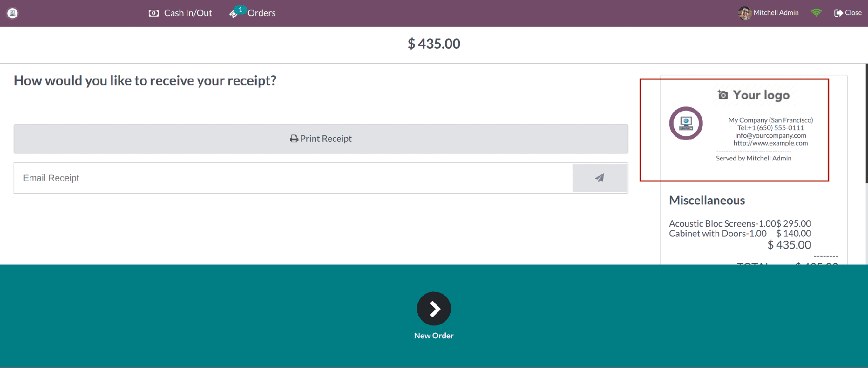Click the http://www.example.com link on receipt
This screenshot has width=868, height=368.
(770, 143)
